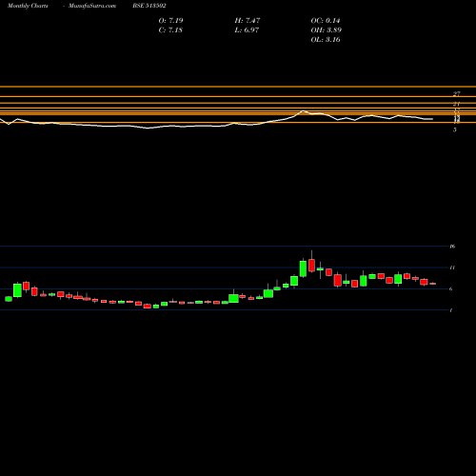
Task: Click the "OL: 3.16" value
Action: point(326,40)
